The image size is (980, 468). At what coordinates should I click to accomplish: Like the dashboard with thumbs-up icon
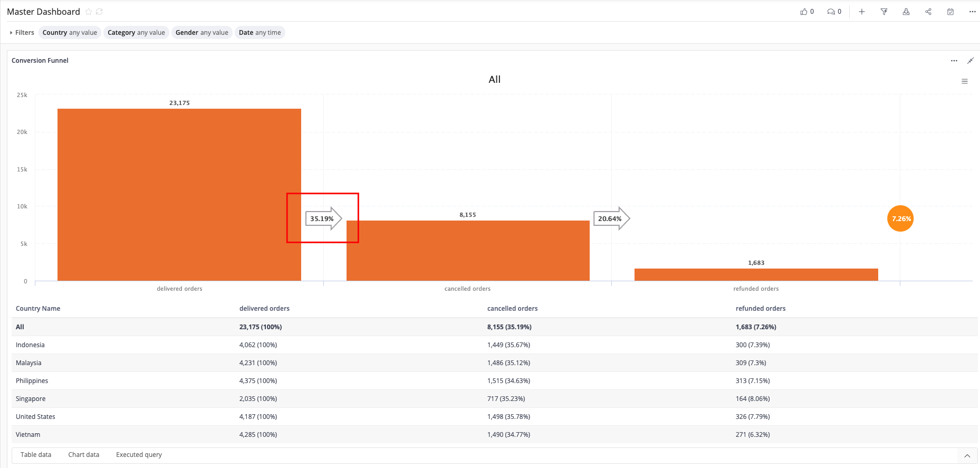click(x=804, y=12)
